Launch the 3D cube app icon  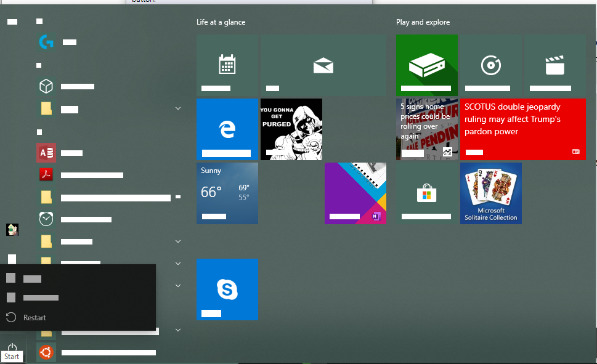tap(46, 86)
